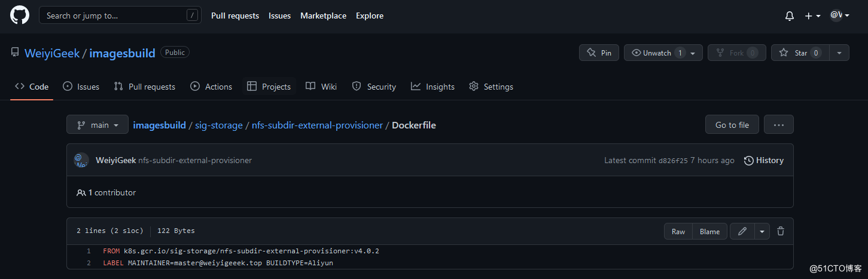The image size is (868, 279).
Task: Open the Actions tab
Action: pyautogui.click(x=211, y=87)
